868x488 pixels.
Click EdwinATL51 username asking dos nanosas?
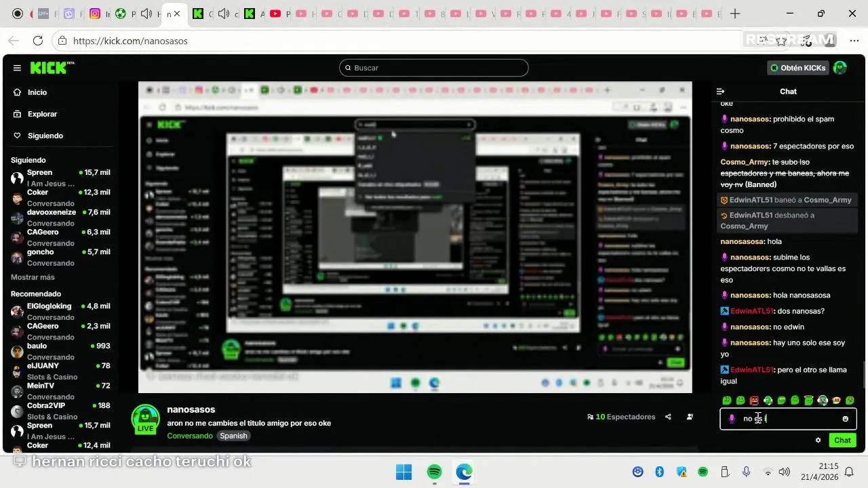[x=751, y=311]
